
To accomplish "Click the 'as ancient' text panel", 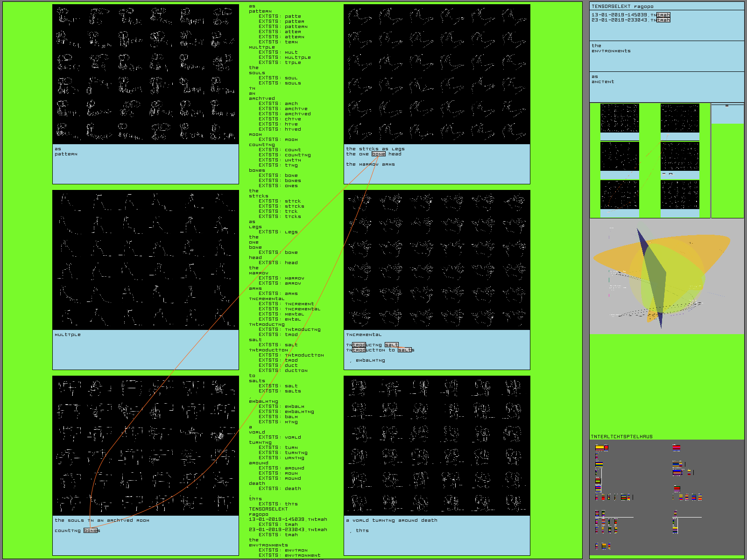I will [x=666, y=86].
